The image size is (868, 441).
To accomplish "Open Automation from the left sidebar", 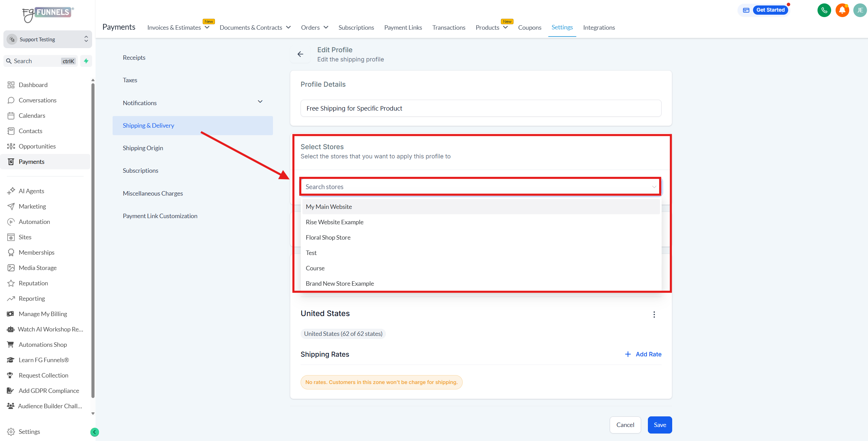I will [x=34, y=222].
